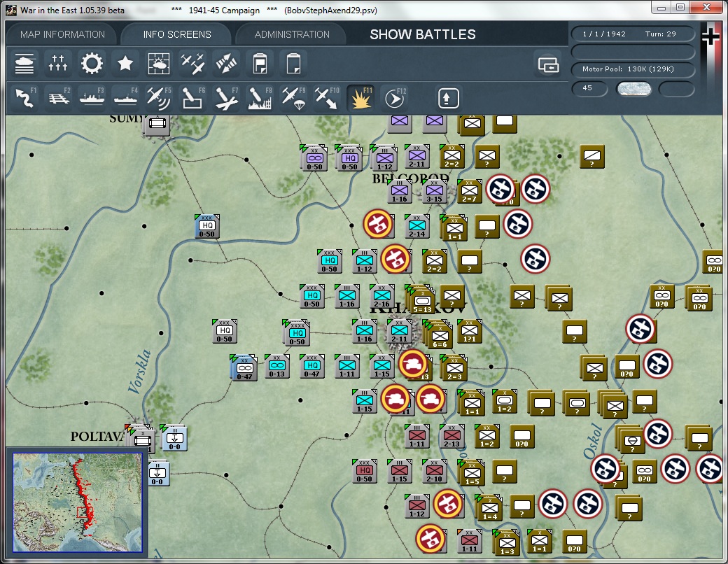Toggle Show Battles mode (F11)
Screen dimensions: 728x564
(x=360, y=98)
